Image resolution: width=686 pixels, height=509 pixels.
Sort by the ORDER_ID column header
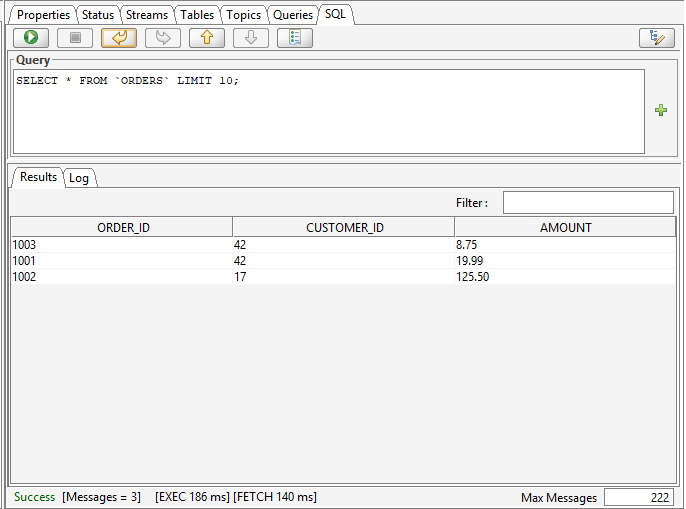pyautogui.click(x=122, y=228)
